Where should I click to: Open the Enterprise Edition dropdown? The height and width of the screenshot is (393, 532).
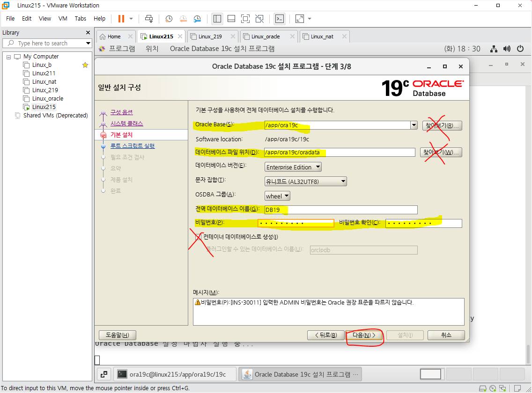pos(293,167)
